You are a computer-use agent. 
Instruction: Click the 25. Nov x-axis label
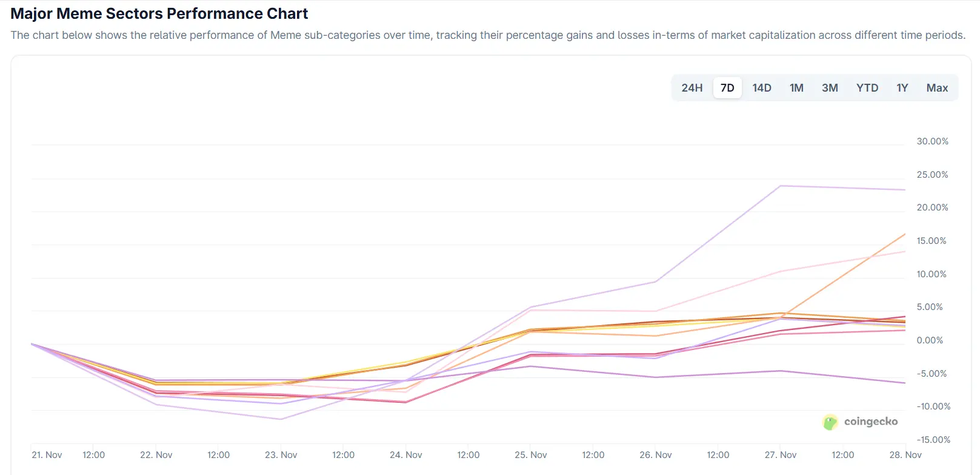(x=530, y=455)
